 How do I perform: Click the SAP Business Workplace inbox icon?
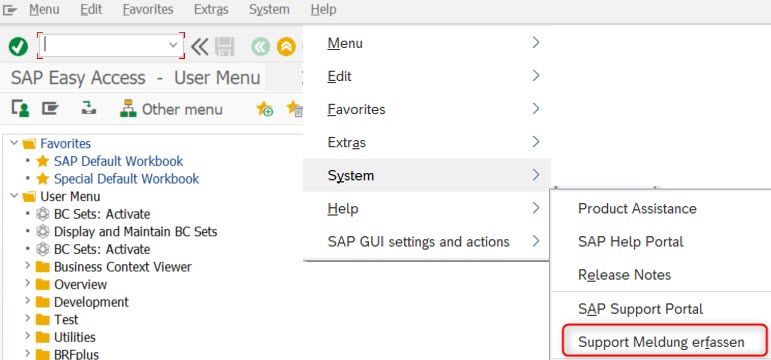[x=89, y=108]
